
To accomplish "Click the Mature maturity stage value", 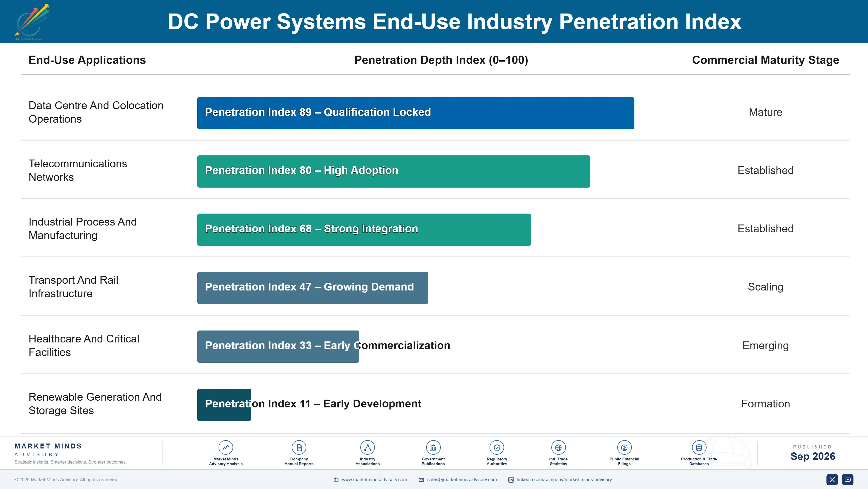I will click(x=765, y=112).
